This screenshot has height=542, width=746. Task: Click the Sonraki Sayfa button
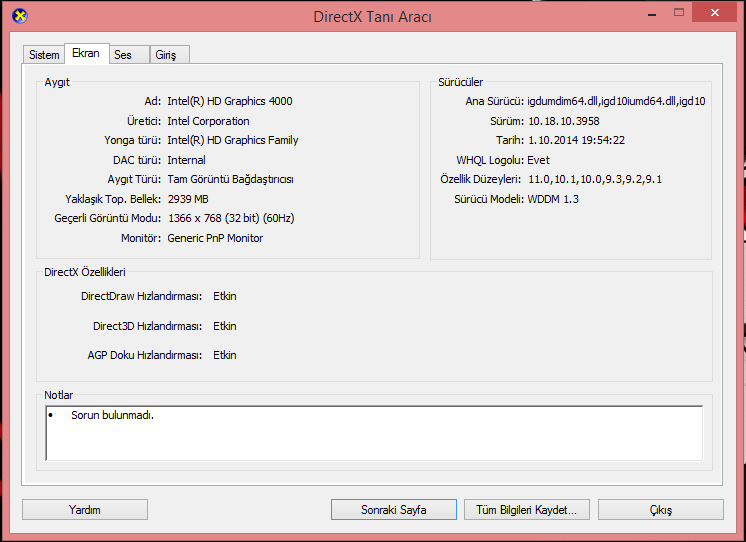click(393, 510)
